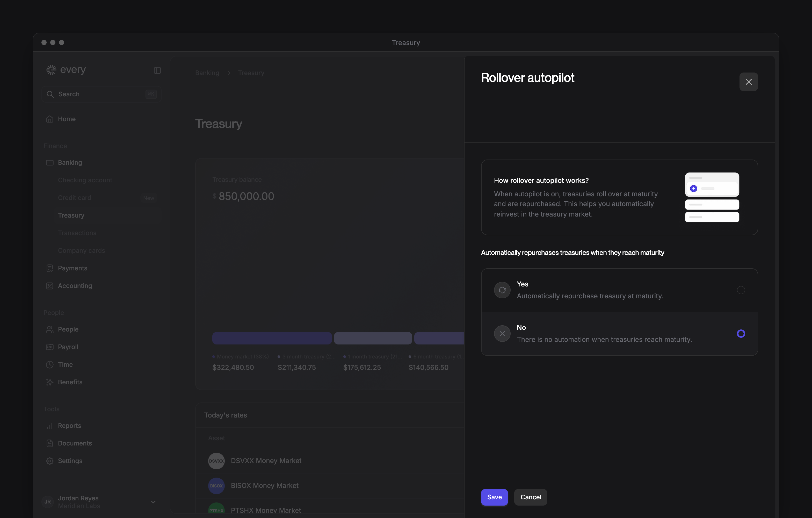Viewport: 812px width, 518px height.
Task: Focus the Search input field
Action: (x=101, y=94)
